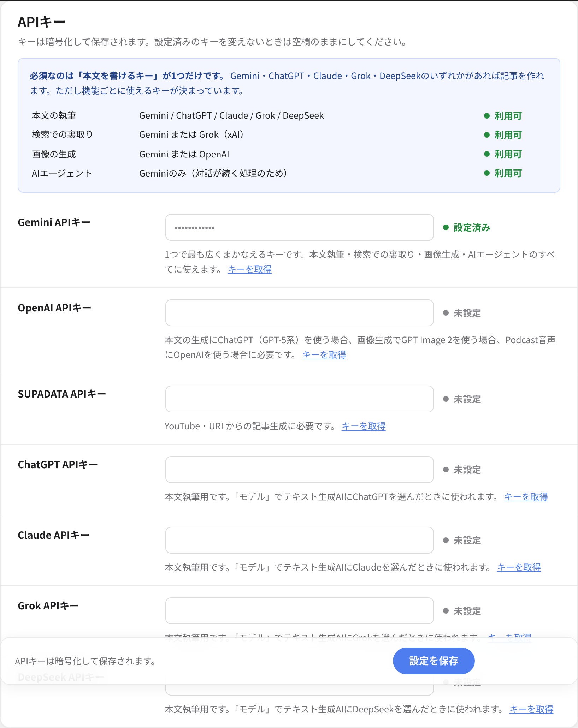Click the text Gemini または OpenAI
Image resolution: width=578 pixels, height=728 pixels.
(184, 154)
